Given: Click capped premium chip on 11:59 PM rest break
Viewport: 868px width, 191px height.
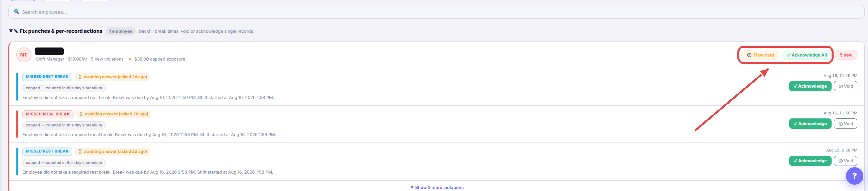Looking at the screenshot, I should click(64, 88).
